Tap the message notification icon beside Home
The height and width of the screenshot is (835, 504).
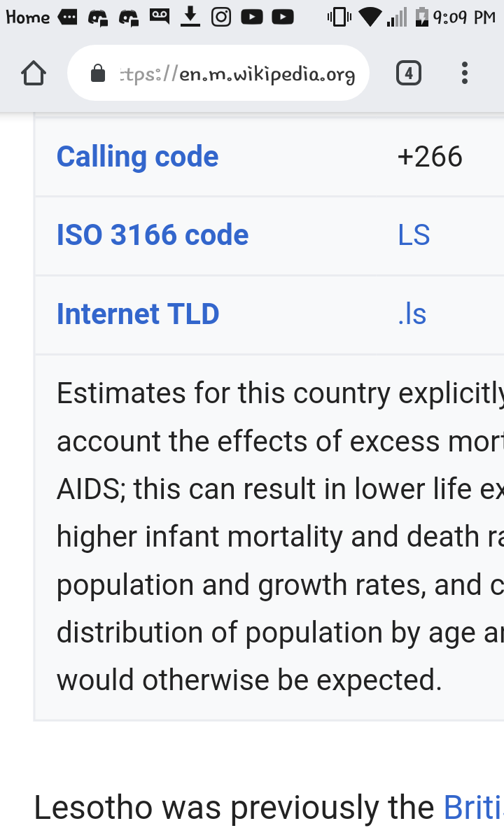click(x=67, y=18)
